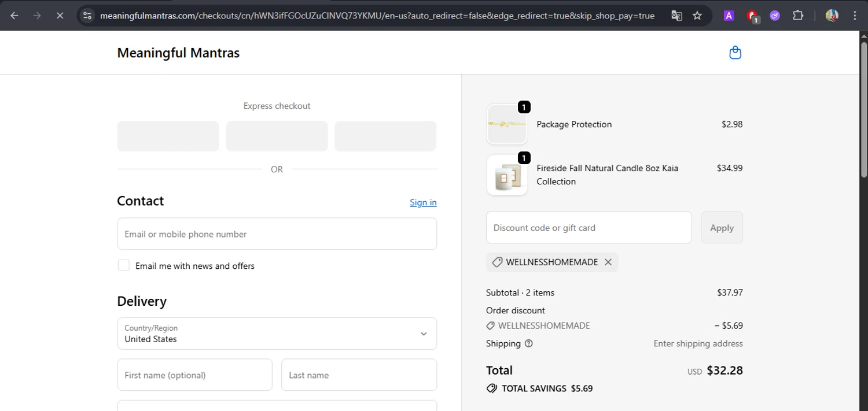Open site information icon in address bar
Viewport: 868px width, 411px height.
pyautogui.click(x=87, y=16)
